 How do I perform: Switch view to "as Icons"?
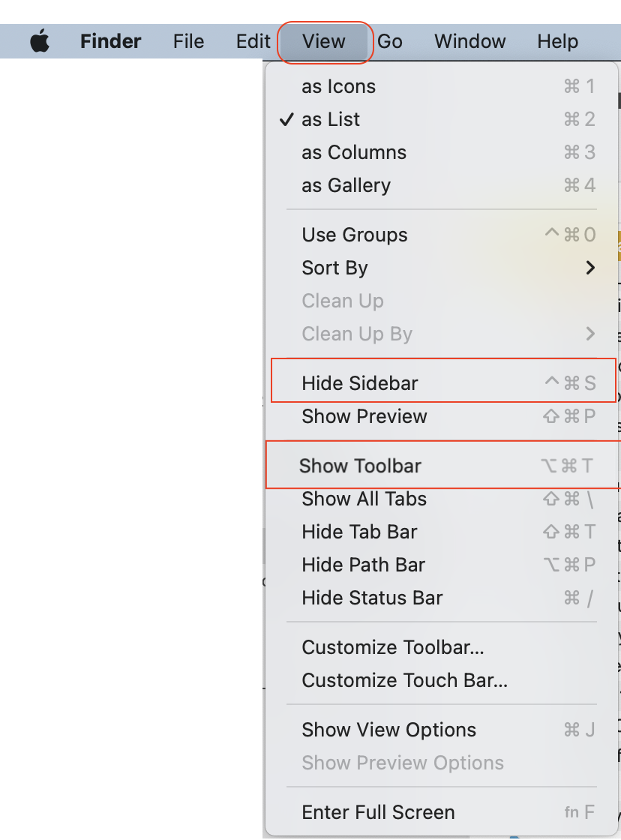[x=338, y=86]
